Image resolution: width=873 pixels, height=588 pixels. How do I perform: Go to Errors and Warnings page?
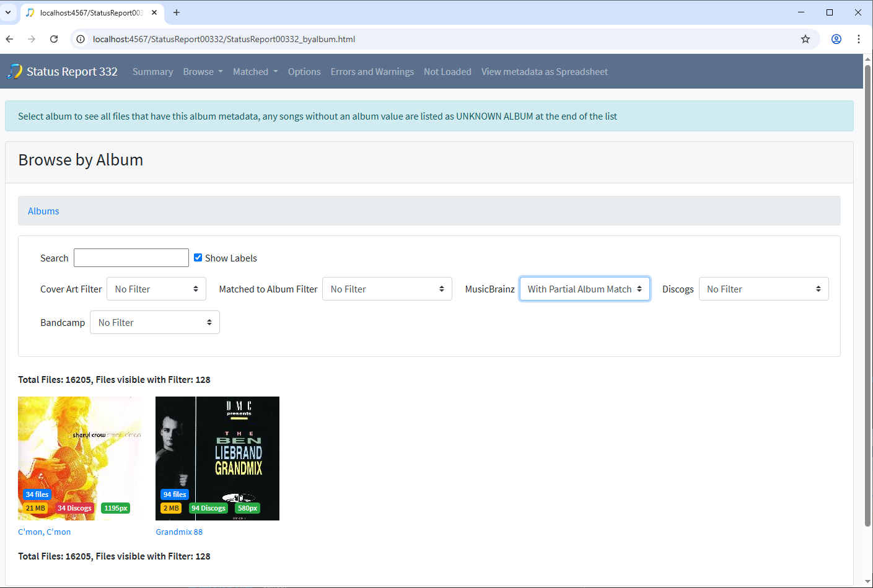tap(372, 72)
